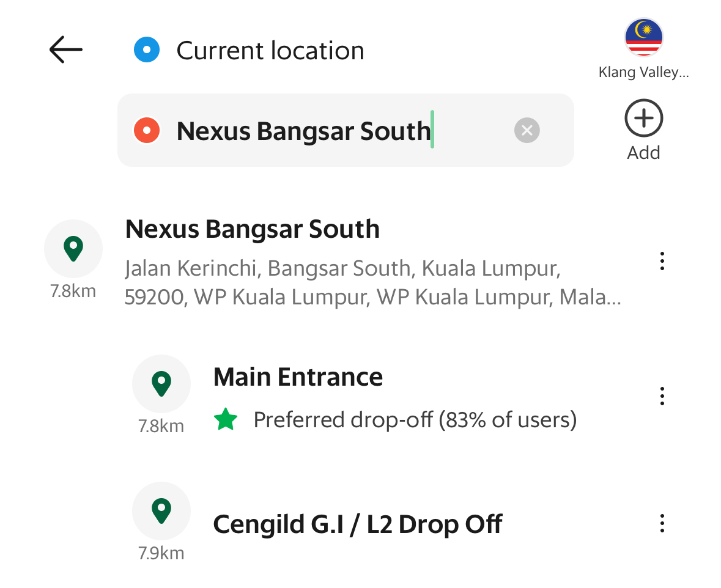Edit the Current location pickup field

click(270, 50)
